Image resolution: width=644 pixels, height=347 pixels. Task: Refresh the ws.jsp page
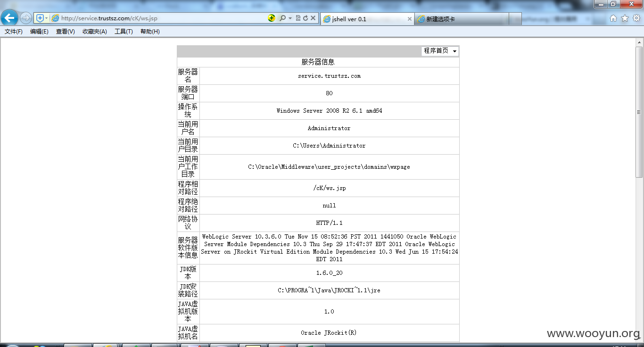coord(305,18)
